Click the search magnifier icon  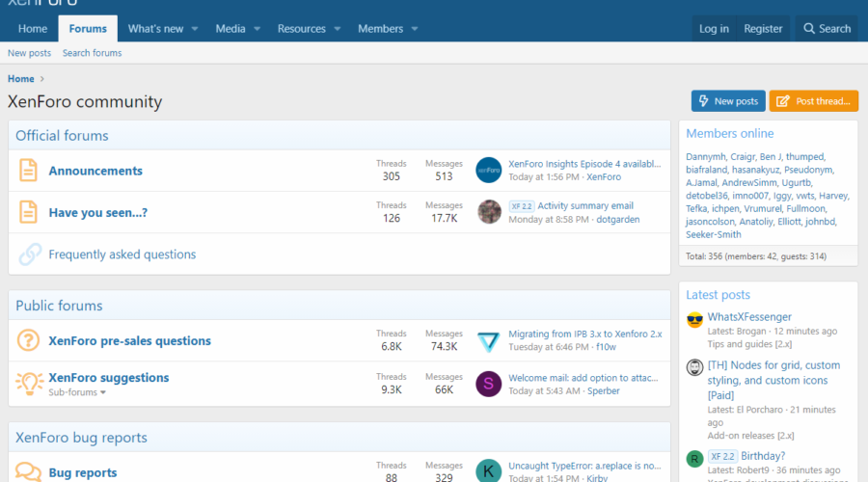click(x=809, y=28)
